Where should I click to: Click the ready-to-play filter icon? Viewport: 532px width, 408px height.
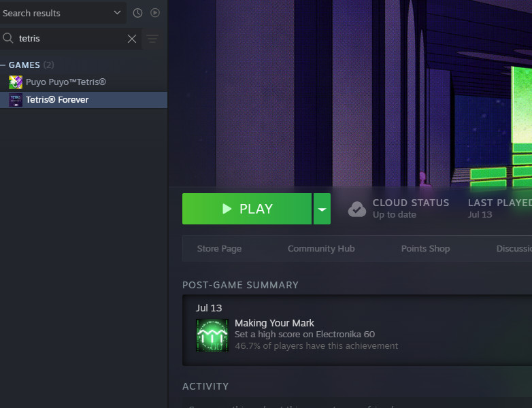155,13
